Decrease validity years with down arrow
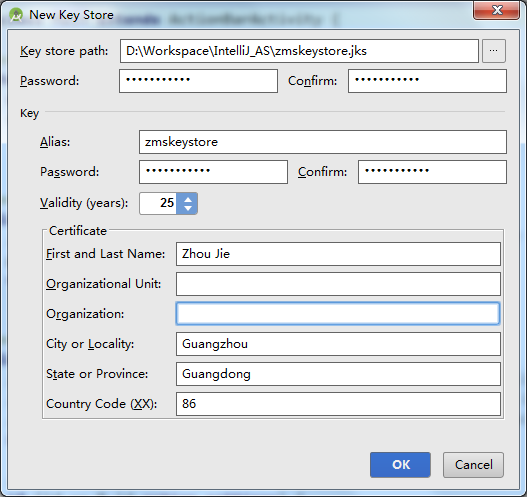 coord(188,208)
